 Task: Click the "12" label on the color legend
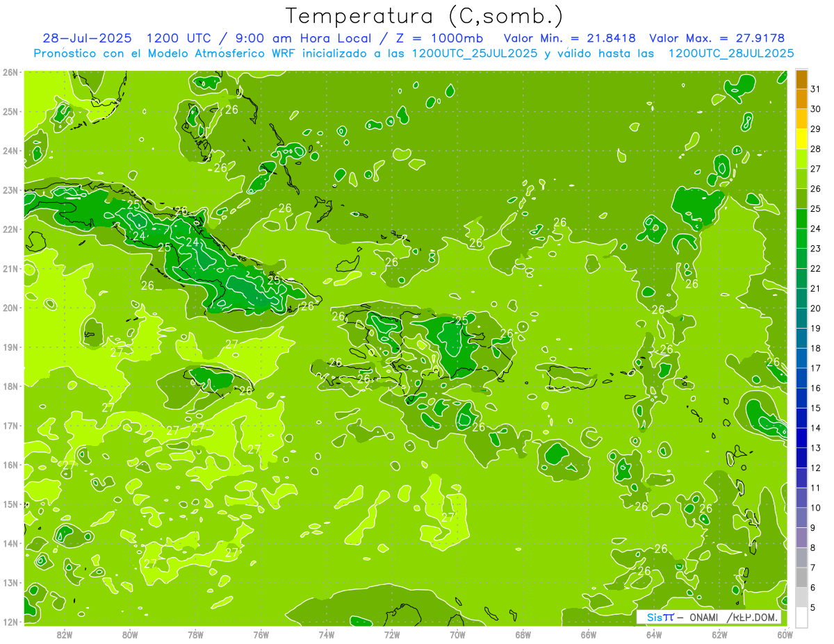816,468
